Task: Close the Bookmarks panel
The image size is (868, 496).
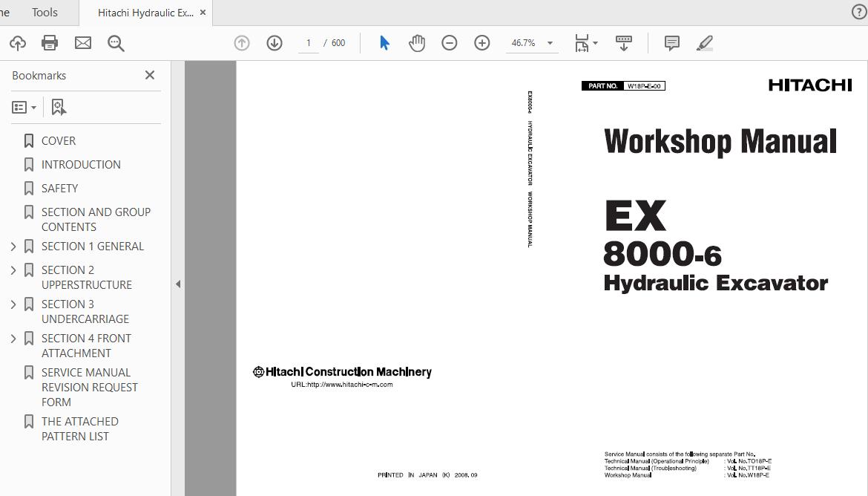Action: 149,75
